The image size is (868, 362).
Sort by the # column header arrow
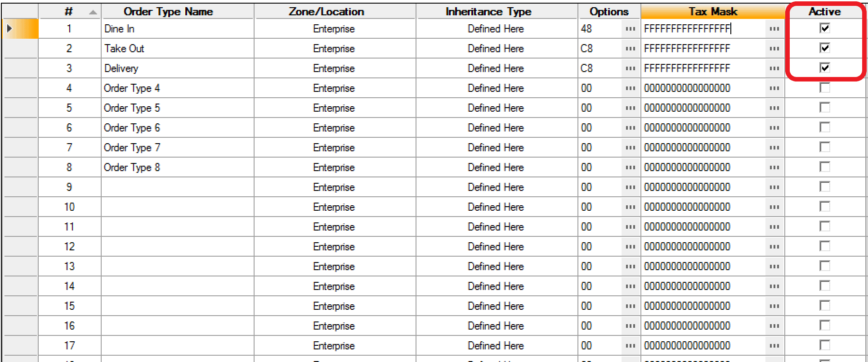[93, 12]
